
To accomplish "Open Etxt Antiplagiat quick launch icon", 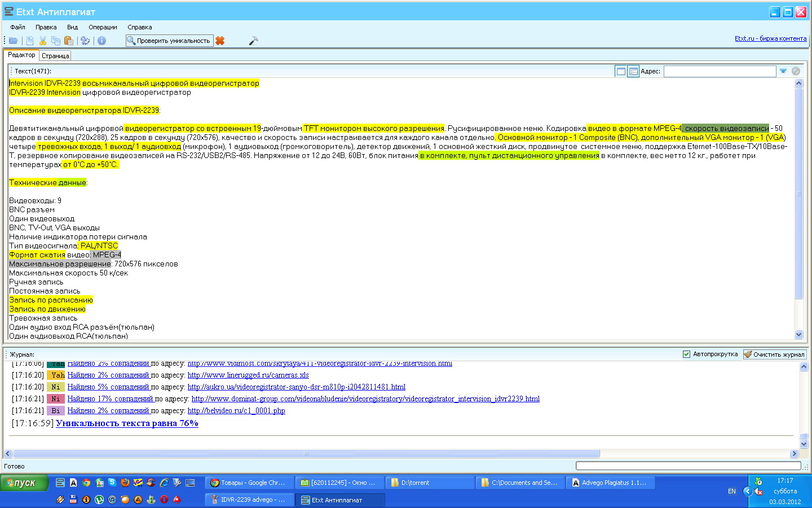I will [60, 483].
